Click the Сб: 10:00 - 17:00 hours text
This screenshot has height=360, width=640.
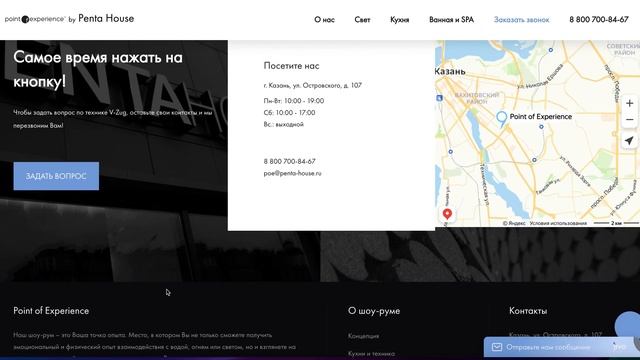click(x=289, y=113)
